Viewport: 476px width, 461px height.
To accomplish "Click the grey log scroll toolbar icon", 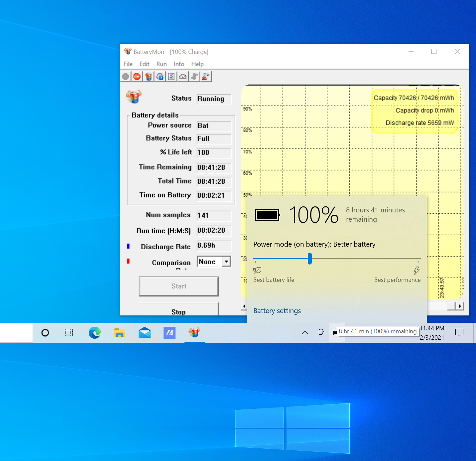I will pos(194,77).
